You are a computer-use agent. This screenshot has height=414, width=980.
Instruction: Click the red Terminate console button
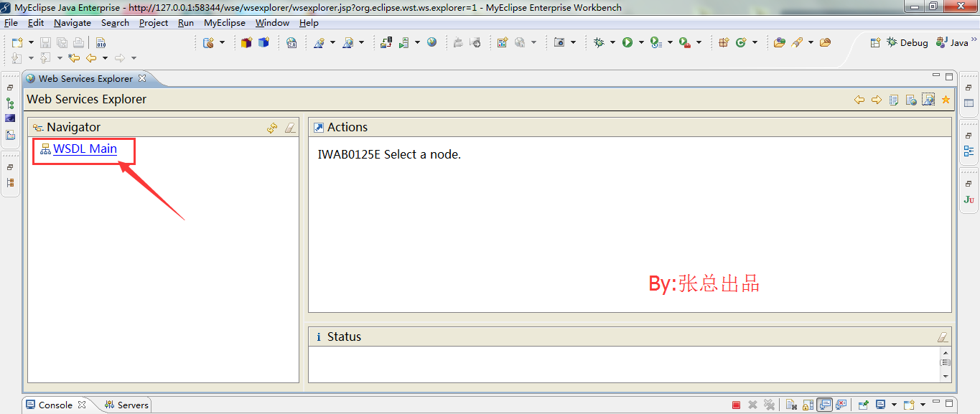click(x=736, y=405)
